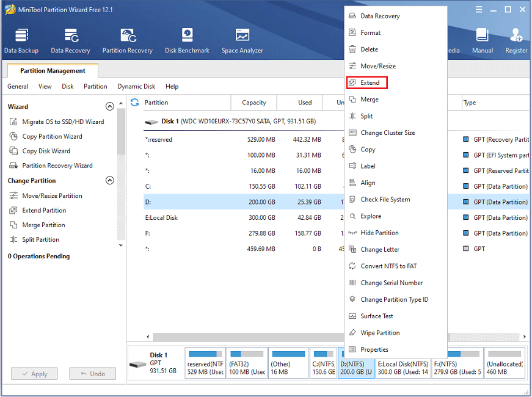Click Move/Resize Partition in sidebar

coord(46,196)
